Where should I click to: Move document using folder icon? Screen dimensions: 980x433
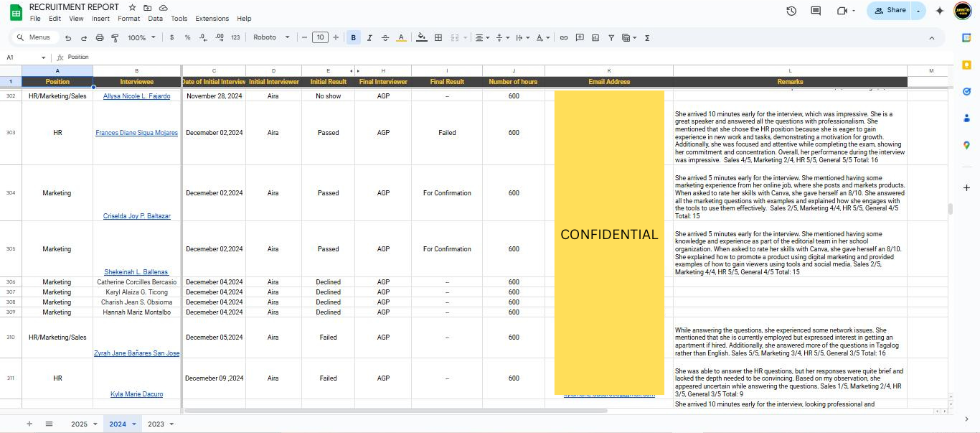[147, 7]
